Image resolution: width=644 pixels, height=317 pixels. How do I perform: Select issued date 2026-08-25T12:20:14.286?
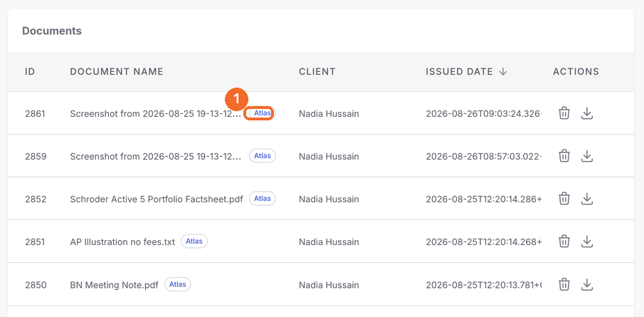click(483, 199)
